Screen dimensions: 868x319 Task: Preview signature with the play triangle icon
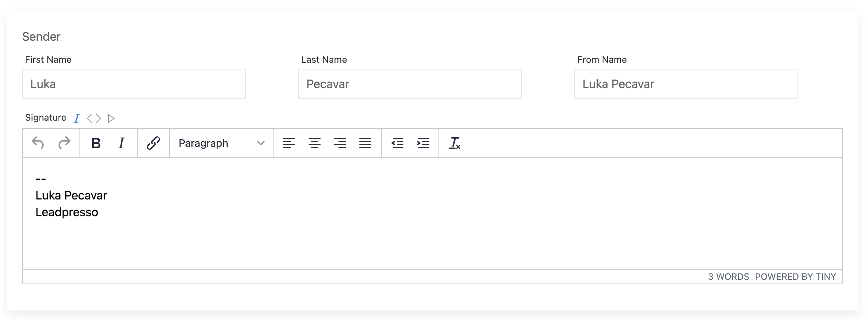(111, 118)
